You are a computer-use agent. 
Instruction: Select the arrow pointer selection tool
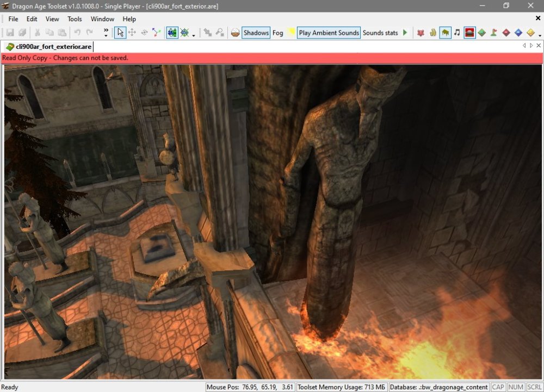pyautogui.click(x=120, y=33)
